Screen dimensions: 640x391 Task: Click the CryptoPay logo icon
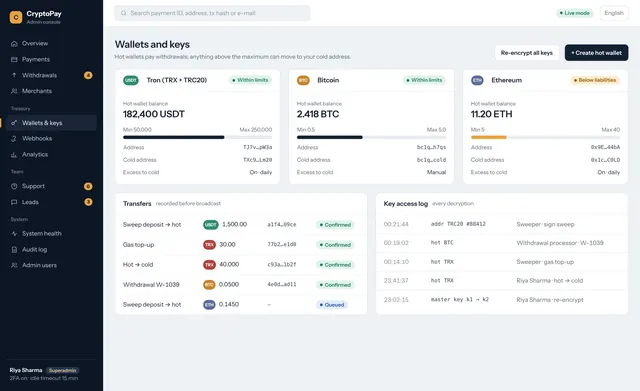[16, 17]
